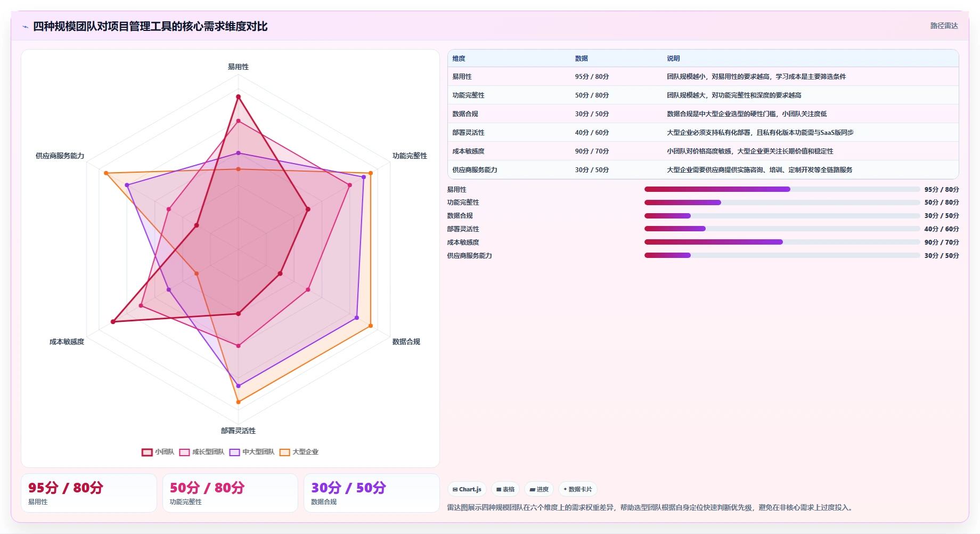Click the 表格 tag chip
This screenshot has width=980, height=534.
coord(505,489)
